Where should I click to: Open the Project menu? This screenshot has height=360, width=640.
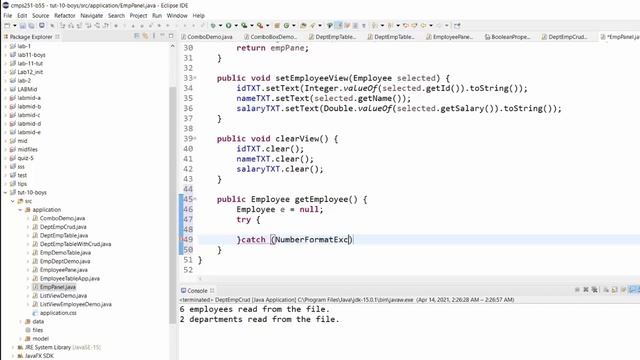(x=138, y=16)
